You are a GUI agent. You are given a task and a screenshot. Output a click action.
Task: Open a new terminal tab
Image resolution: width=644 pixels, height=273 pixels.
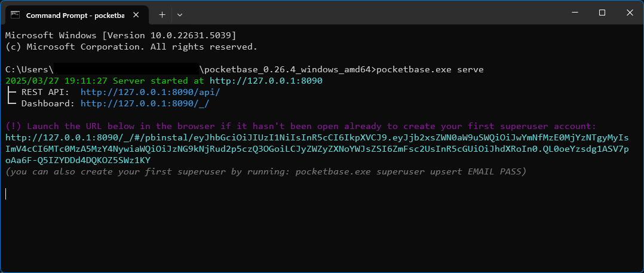pyautogui.click(x=162, y=15)
